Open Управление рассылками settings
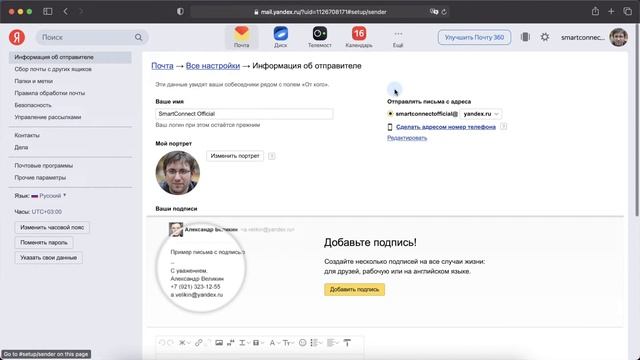Viewport: 640px width, 360px height. point(48,117)
